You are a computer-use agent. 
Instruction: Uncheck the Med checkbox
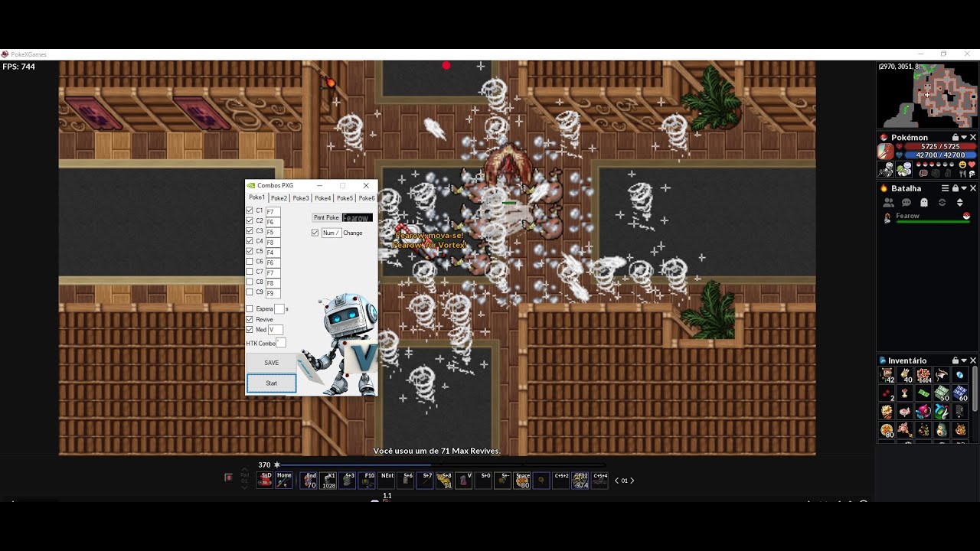click(250, 330)
